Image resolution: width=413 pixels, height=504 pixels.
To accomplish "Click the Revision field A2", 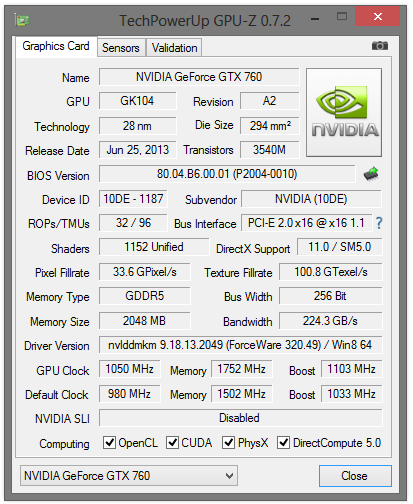I will click(269, 101).
